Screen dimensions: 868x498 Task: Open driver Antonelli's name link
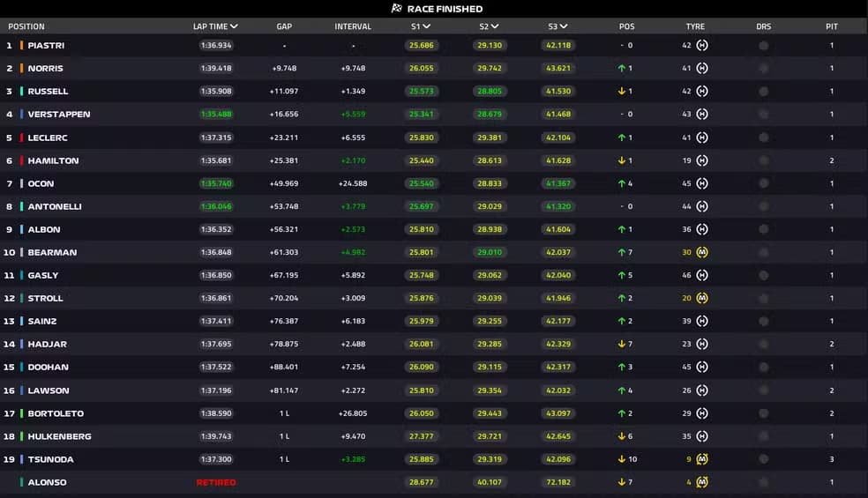tap(55, 206)
